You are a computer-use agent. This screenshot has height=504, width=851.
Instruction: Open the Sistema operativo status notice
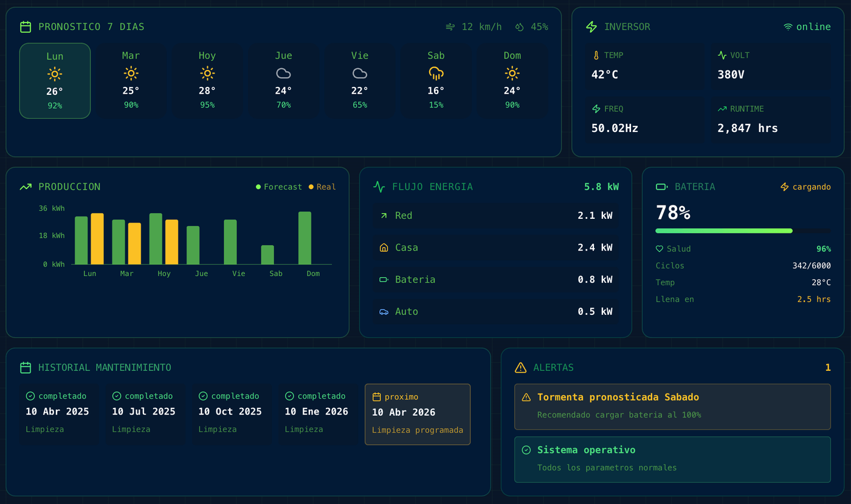(672, 459)
